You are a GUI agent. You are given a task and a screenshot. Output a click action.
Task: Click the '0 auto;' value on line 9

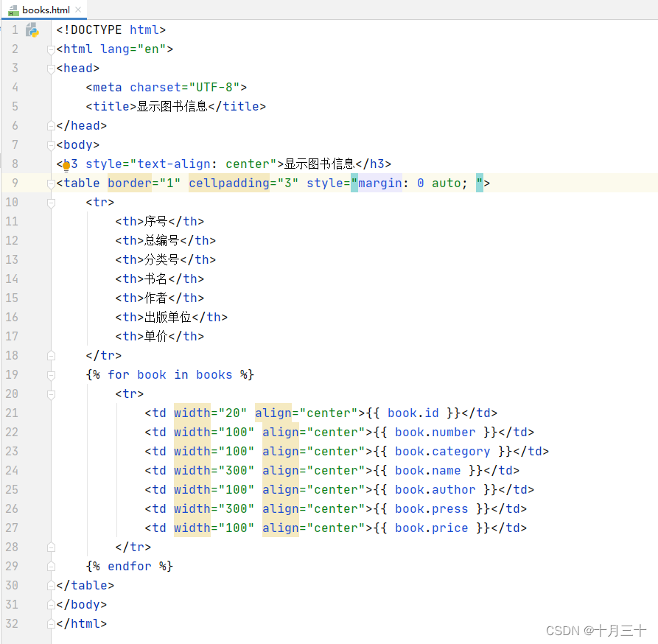click(442, 183)
